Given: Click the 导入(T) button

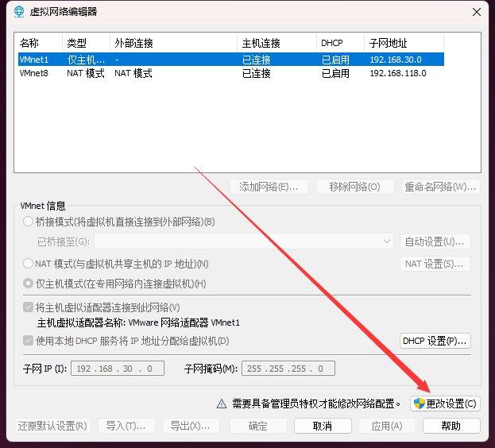Looking at the screenshot, I should [x=126, y=426].
